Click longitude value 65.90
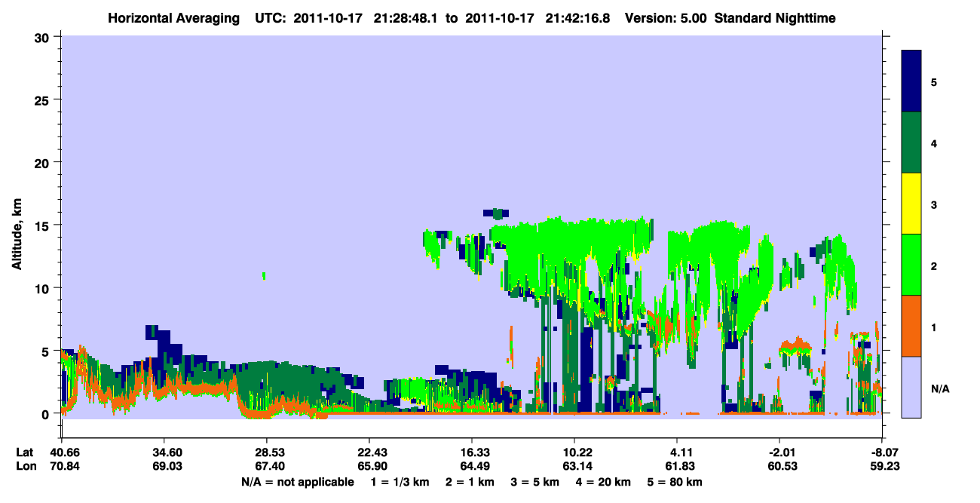 pos(369,467)
